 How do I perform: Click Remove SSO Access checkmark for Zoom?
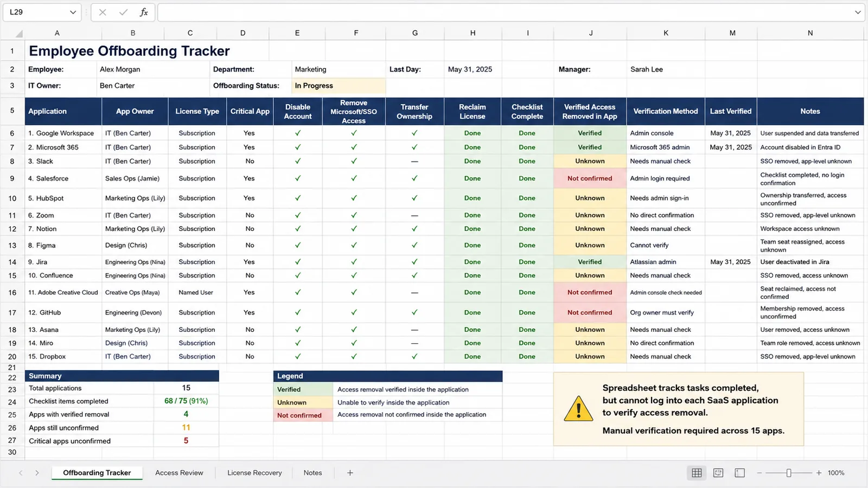click(354, 215)
